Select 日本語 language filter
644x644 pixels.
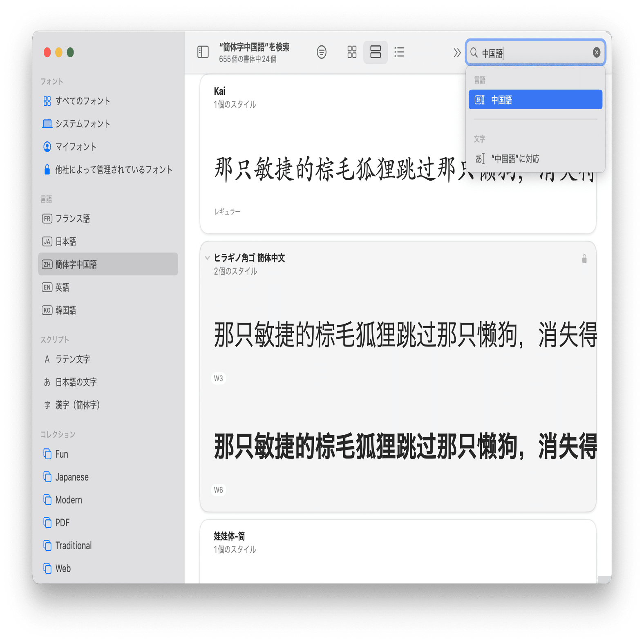coord(108,241)
